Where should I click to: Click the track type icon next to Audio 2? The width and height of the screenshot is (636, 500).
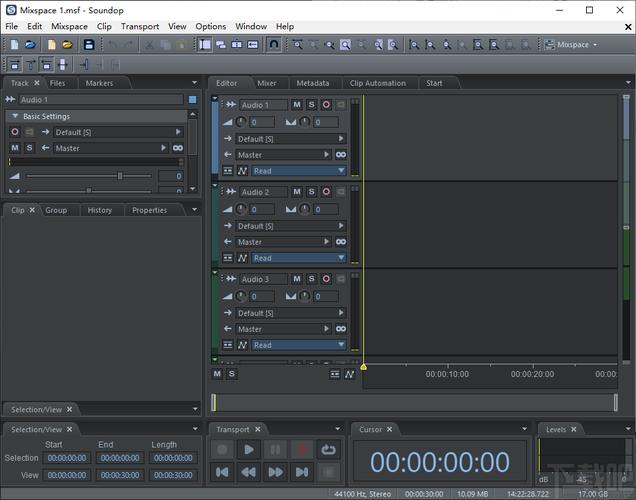pos(231,192)
